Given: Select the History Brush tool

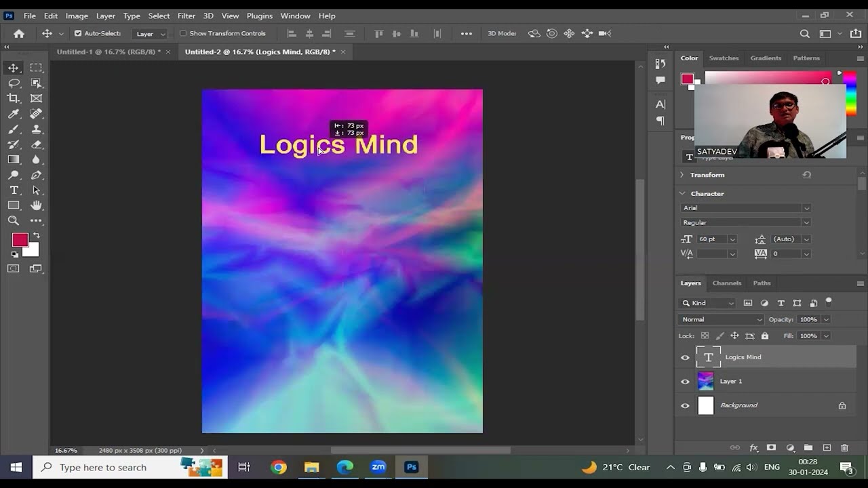Looking at the screenshot, I should click(14, 144).
